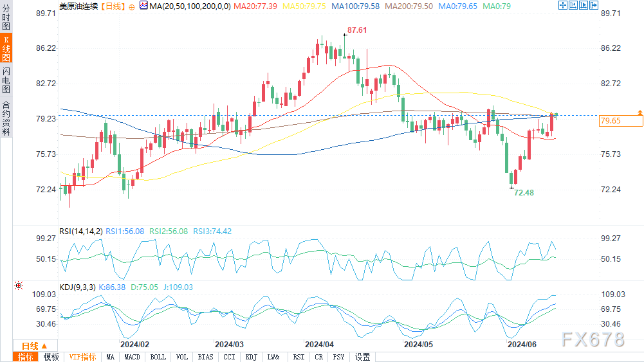Toggle the MACD indicator

[132, 357]
